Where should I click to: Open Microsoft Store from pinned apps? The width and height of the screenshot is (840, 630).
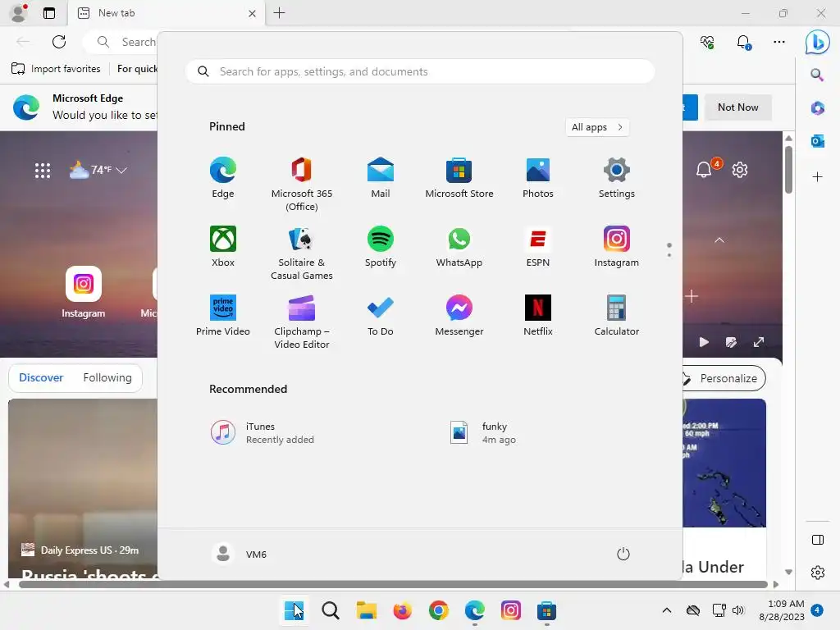(x=459, y=178)
